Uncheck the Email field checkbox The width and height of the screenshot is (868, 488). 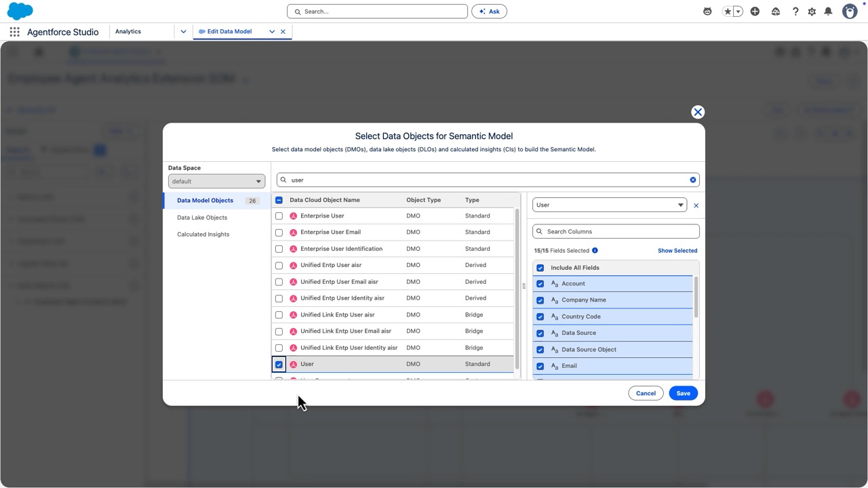pyautogui.click(x=540, y=366)
